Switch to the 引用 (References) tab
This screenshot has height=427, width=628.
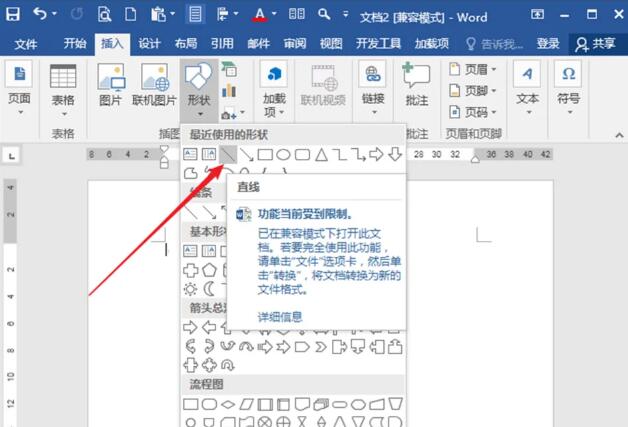tap(222, 43)
